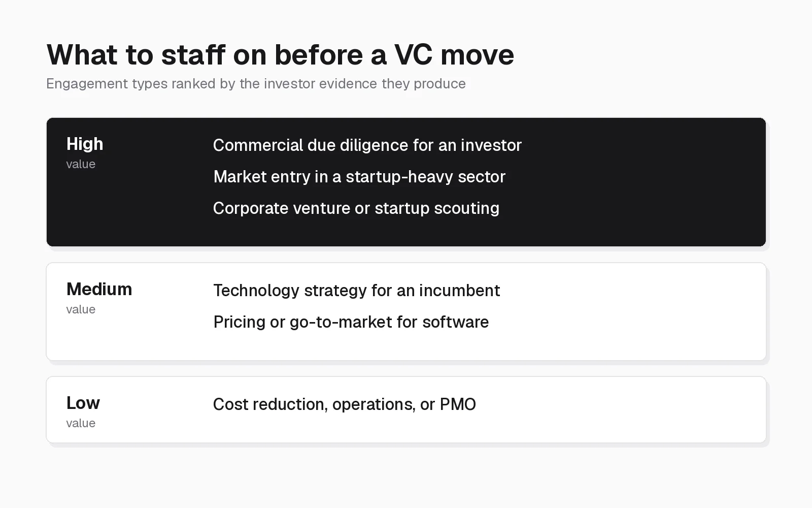
Task: Select 'Corporate venture or startup scouting' line
Action: coord(356,208)
